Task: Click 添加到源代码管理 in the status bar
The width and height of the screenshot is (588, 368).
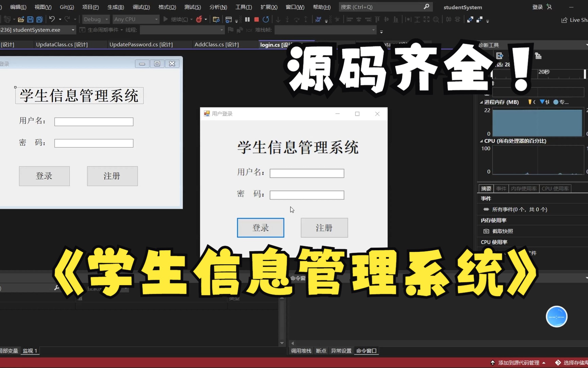Action: click(x=518, y=362)
